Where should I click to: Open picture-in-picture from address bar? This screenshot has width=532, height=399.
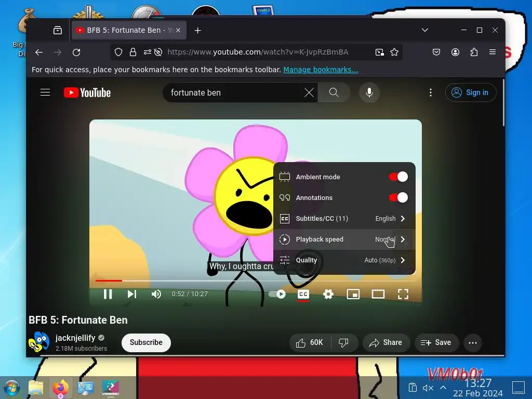tap(379, 52)
